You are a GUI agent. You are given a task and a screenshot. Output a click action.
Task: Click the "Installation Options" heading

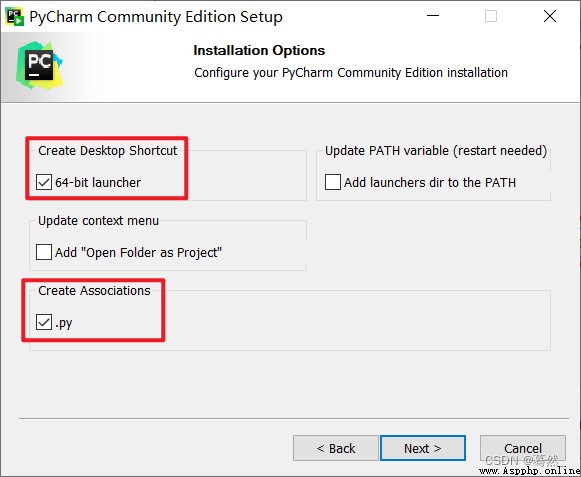point(259,50)
